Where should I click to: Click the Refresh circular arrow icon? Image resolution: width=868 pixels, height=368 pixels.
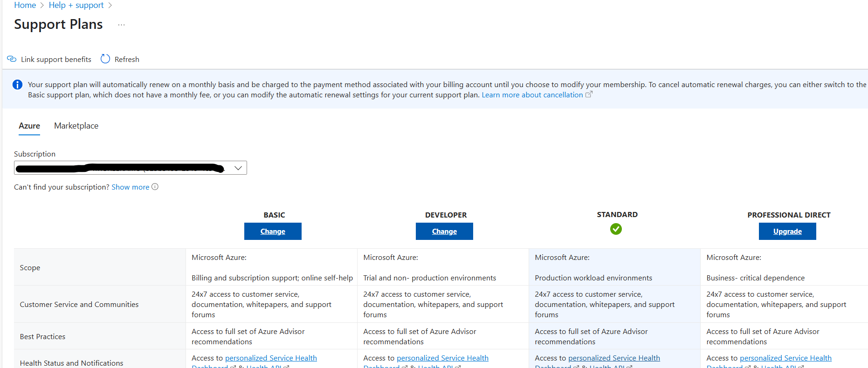(105, 59)
